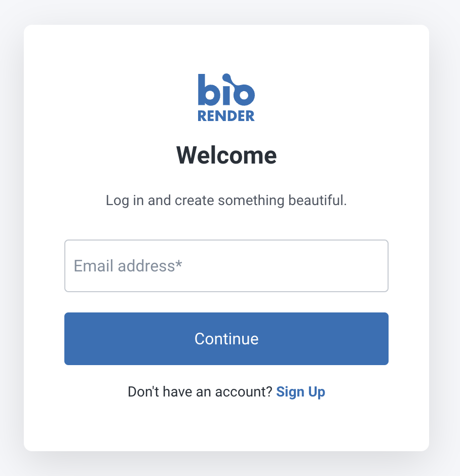460x476 pixels.
Task: Click the RENDER wordmark under the logo
Action: coord(226,115)
